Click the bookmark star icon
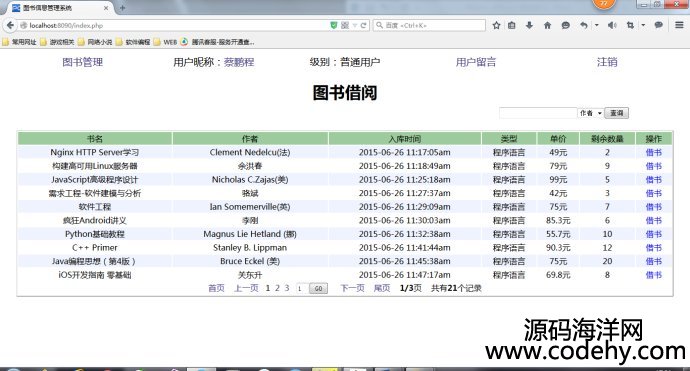Viewport: 690px width, 371px height. pyautogui.click(x=496, y=26)
